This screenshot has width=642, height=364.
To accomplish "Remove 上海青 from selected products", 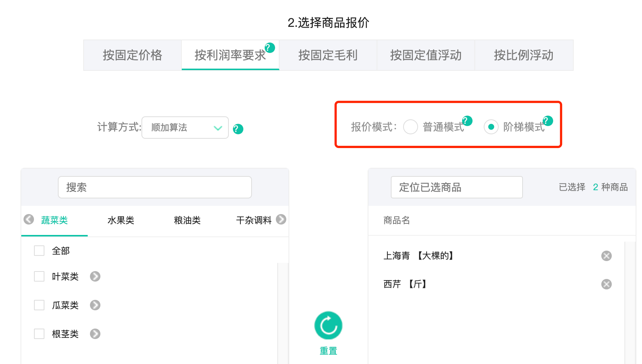I will click(606, 256).
